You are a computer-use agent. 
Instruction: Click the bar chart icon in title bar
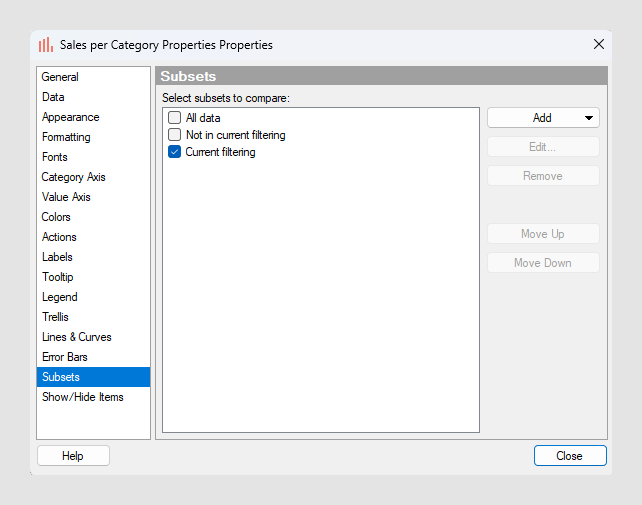click(x=46, y=45)
